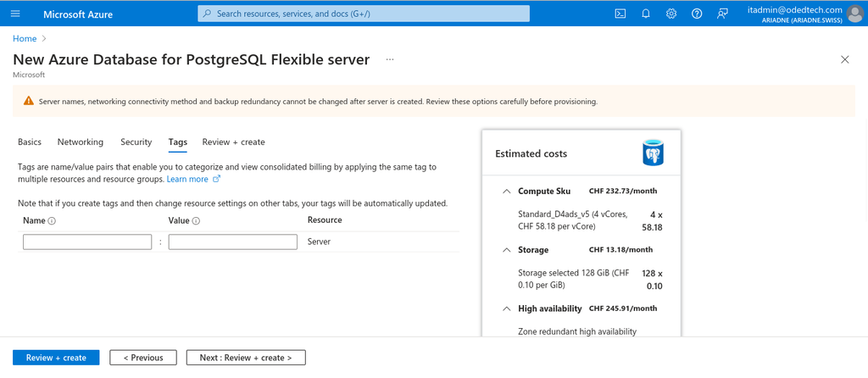Image resolution: width=868 pixels, height=378 pixels.
Task: Click 'CHF 245.91/month' availability cost
Action: coord(623,309)
